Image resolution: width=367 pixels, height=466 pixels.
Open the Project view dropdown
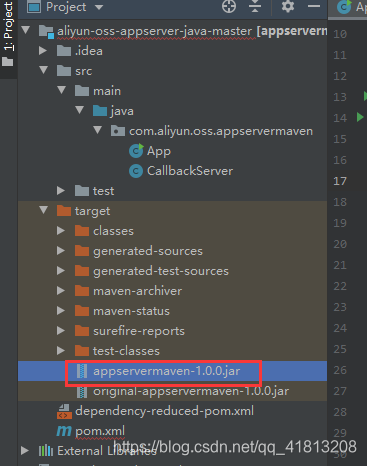tap(99, 7)
